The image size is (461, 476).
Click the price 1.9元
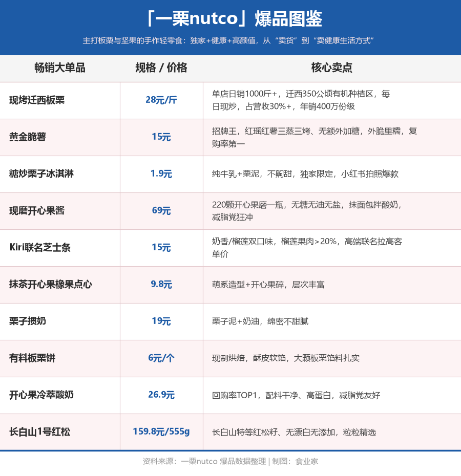[161, 174]
